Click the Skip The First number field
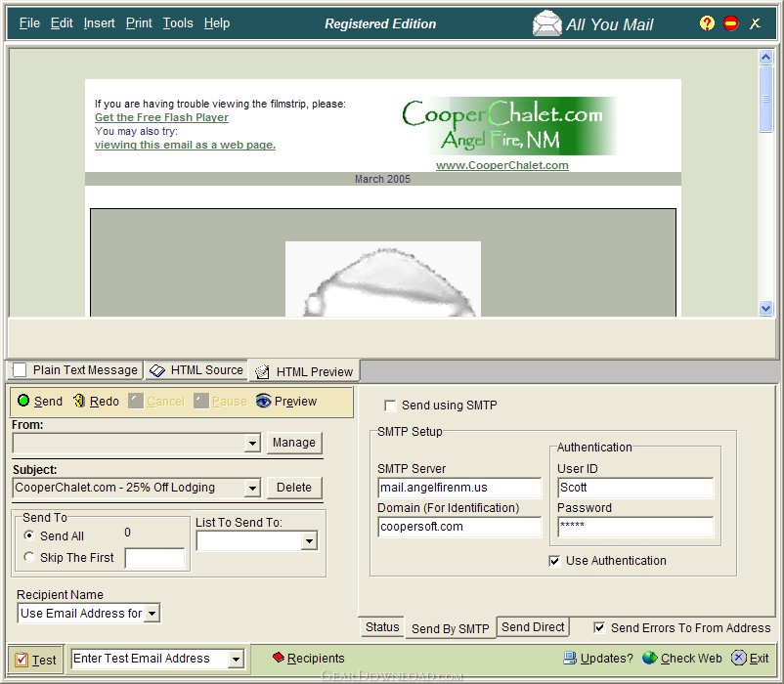 tap(154, 558)
